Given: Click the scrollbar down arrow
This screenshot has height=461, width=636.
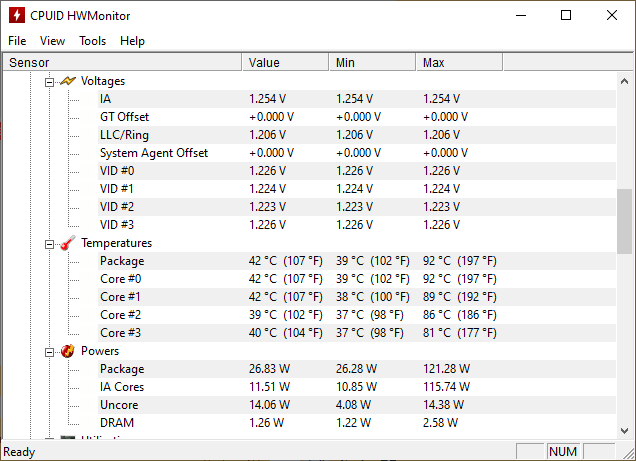Looking at the screenshot, I should (x=624, y=430).
